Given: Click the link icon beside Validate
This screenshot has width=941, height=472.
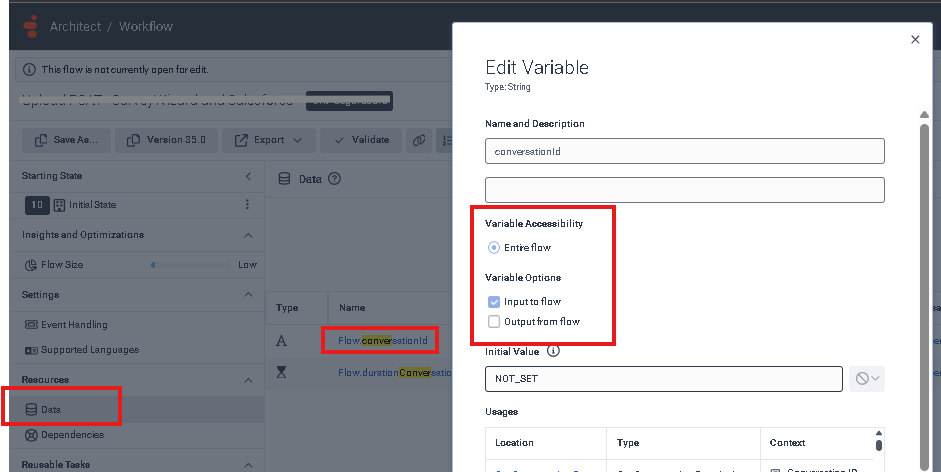Looking at the screenshot, I should point(420,140).
